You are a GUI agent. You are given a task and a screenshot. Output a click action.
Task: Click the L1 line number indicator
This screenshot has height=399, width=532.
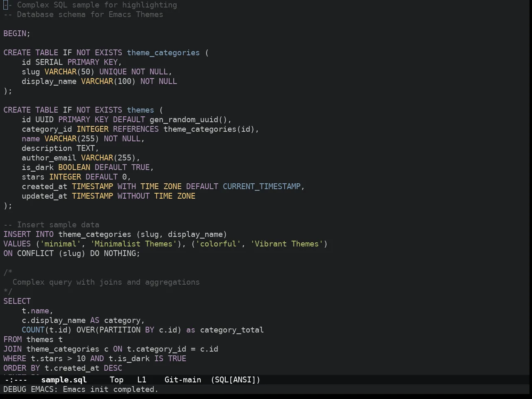tap(142, 379)
